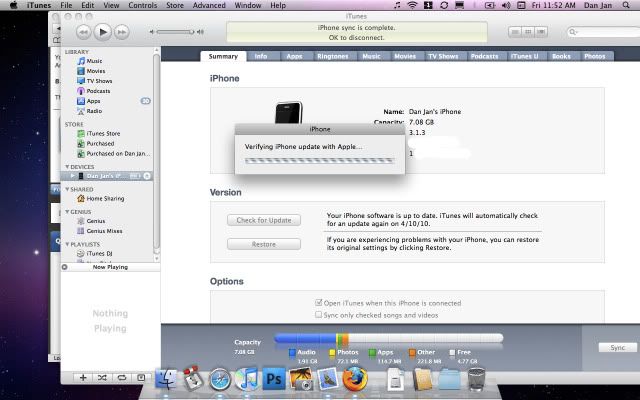
Task: Open Radio in the Library sidebar
Action: click(94, 111)
